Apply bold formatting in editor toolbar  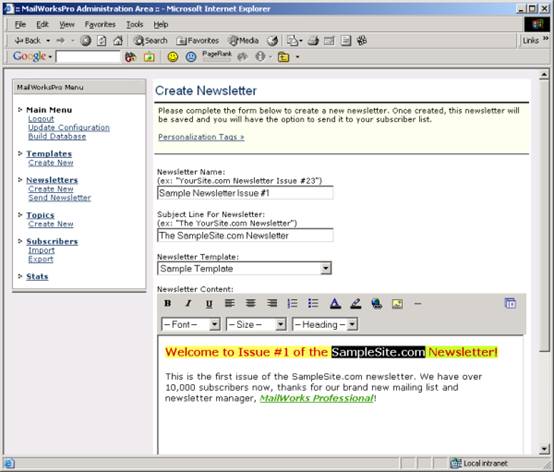pos(167,303)
